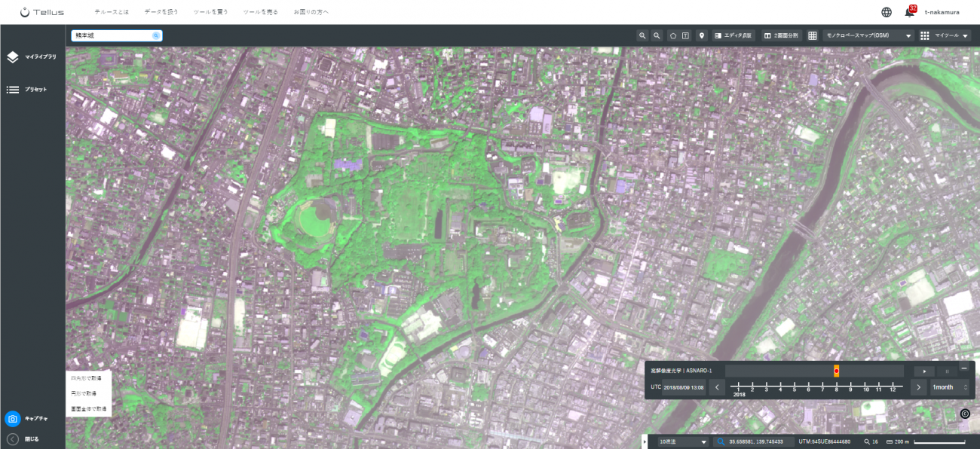Open notifications bell with badge 32

(x=910, y=11)
